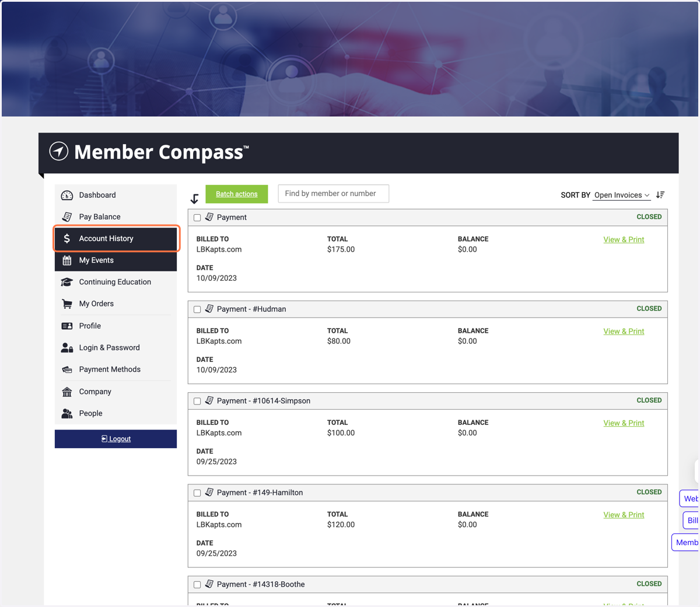Click the Login & Password user-lock icon
700x607 pixels.
67,348
